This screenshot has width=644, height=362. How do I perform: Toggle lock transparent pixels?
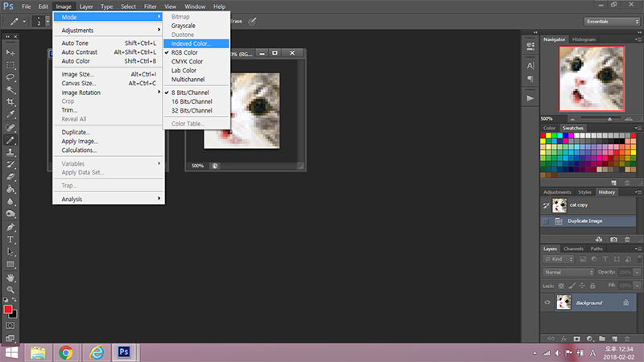(x=561, y=286)
